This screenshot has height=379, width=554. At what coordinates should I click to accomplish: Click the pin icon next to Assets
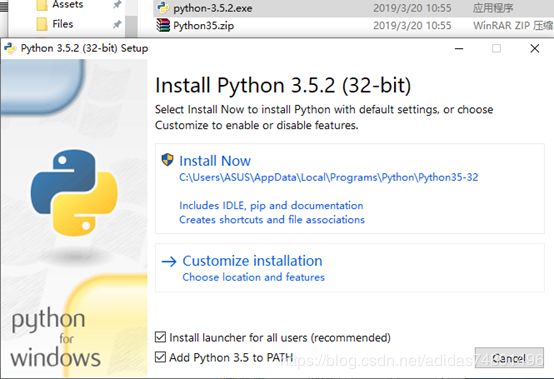[117, 4]
